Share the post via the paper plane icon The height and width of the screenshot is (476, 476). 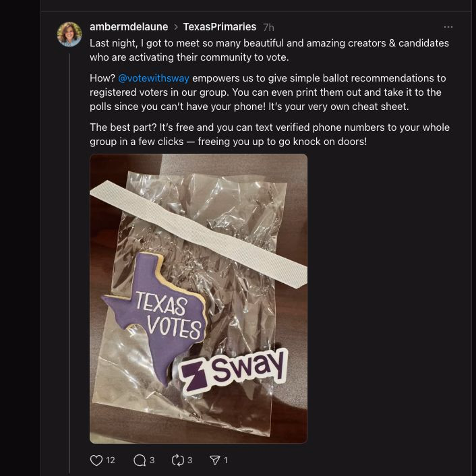click(x=215, y=460)
